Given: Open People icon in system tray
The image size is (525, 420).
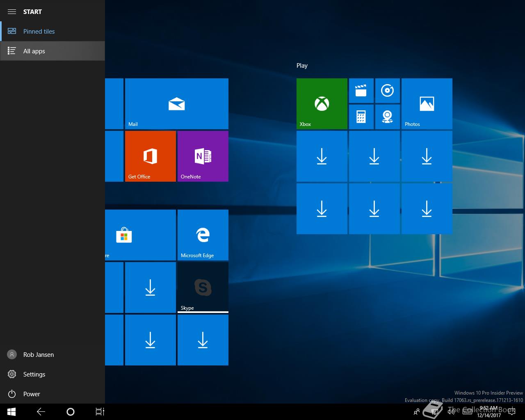Looking at the screenshot, I should [417, 412].
